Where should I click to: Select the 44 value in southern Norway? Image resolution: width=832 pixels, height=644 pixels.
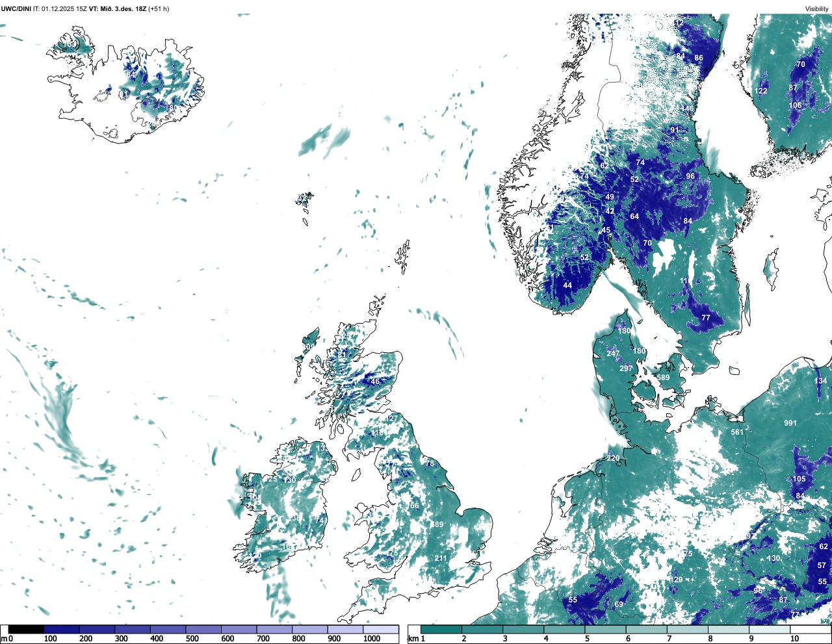coord(567,285)
